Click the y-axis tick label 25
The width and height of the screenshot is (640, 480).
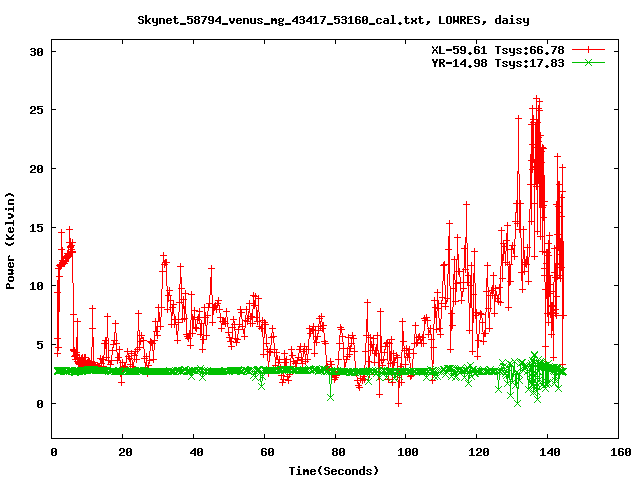pos(36,110)
